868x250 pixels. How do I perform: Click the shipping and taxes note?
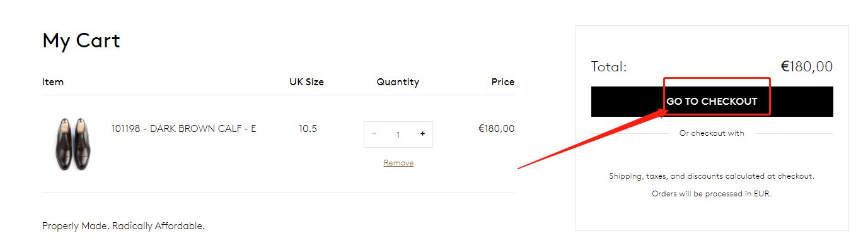click(x=712, y=176)
